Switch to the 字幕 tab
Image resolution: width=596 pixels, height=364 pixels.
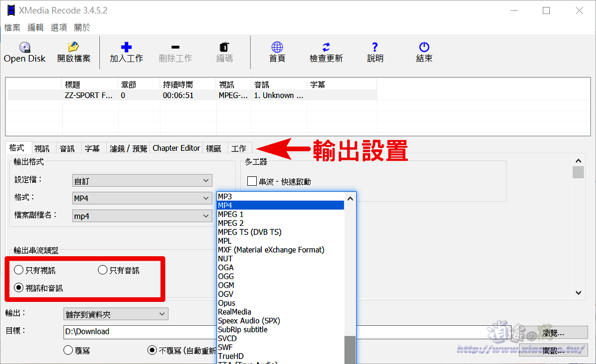click(92, 148)
